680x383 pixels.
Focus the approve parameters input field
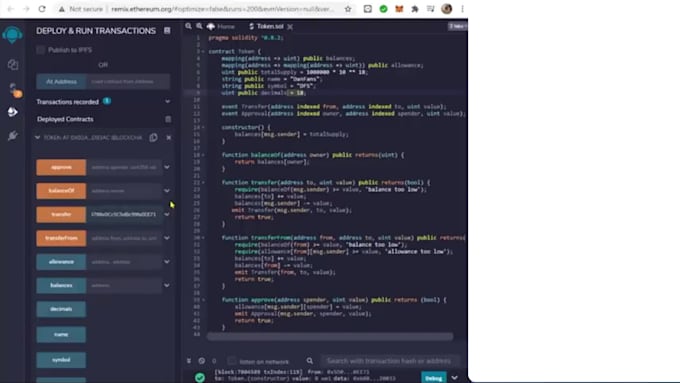(x=124, y=167)
